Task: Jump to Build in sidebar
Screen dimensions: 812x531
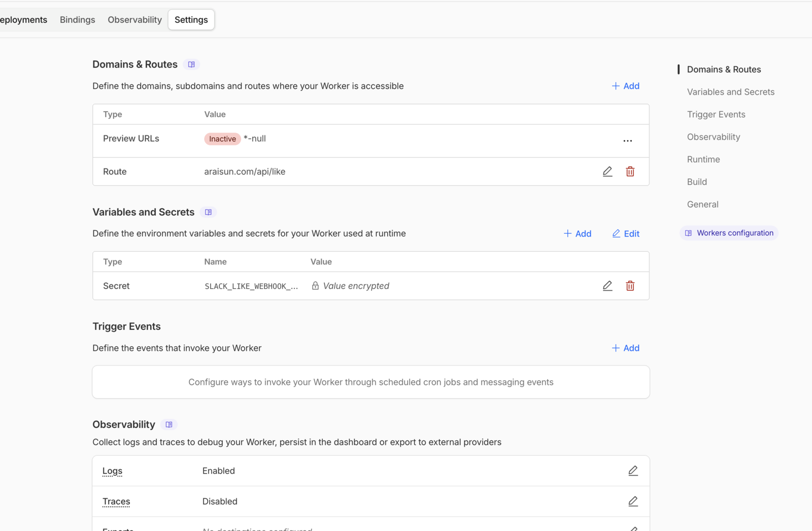Action: [x=697, y=182]
